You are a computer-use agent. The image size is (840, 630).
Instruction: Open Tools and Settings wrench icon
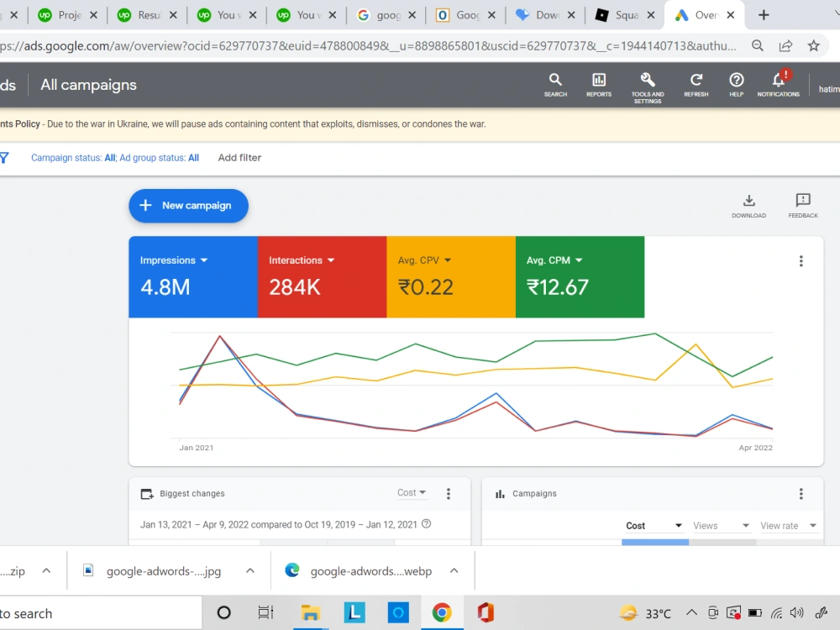click(647, 88)
